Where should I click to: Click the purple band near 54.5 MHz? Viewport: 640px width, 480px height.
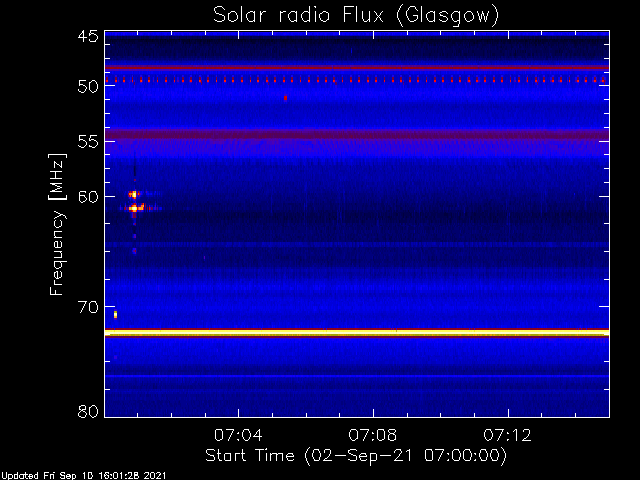tap(357, 134)
